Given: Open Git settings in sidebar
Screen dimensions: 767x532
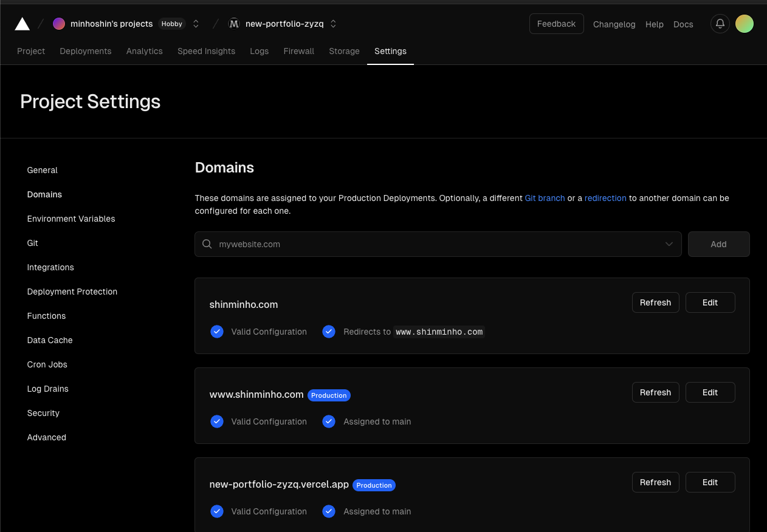Looking at the screenshot, I should (x=33, y=243).
